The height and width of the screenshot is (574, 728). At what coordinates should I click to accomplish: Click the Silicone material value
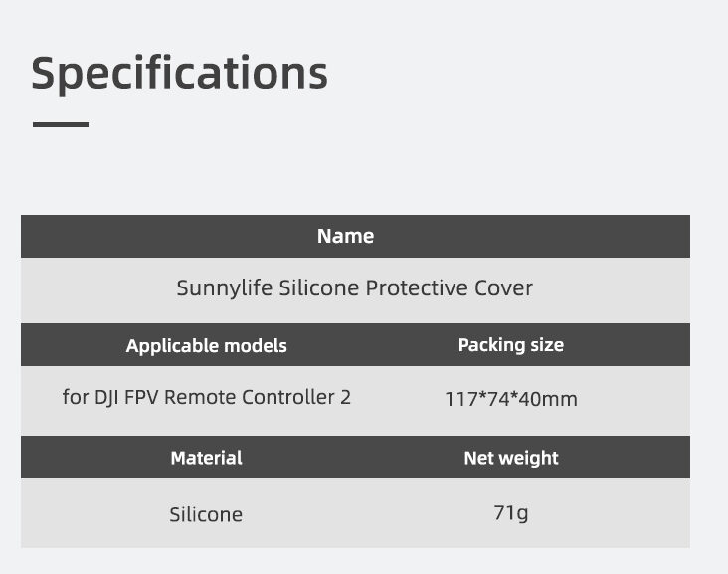pyautogui.click(x=206, y=514)
